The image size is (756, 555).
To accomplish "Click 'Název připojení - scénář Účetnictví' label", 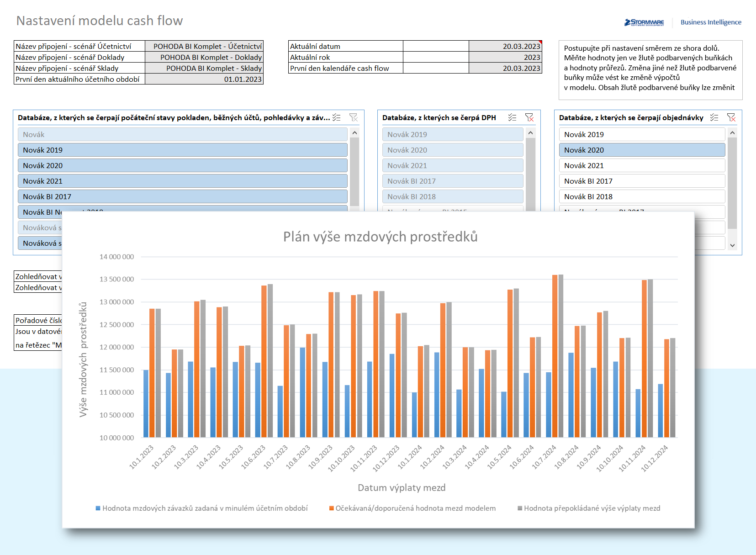I will pos(79,46).
